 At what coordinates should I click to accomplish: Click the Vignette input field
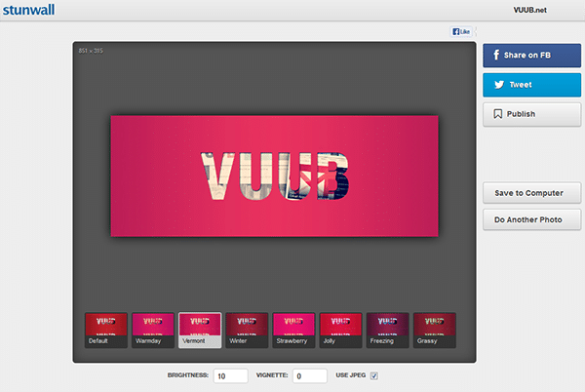(x=311, y=375)
